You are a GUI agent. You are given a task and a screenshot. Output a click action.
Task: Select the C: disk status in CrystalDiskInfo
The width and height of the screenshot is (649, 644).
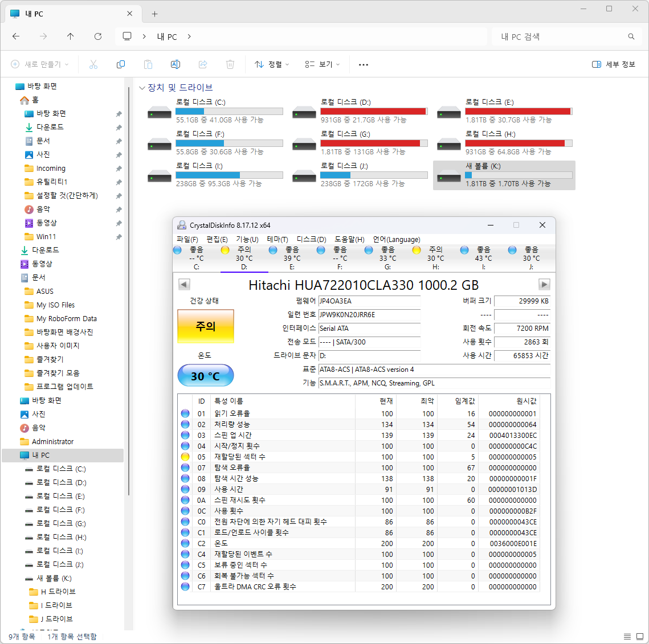pyautogui.click(x=196, y=258)
